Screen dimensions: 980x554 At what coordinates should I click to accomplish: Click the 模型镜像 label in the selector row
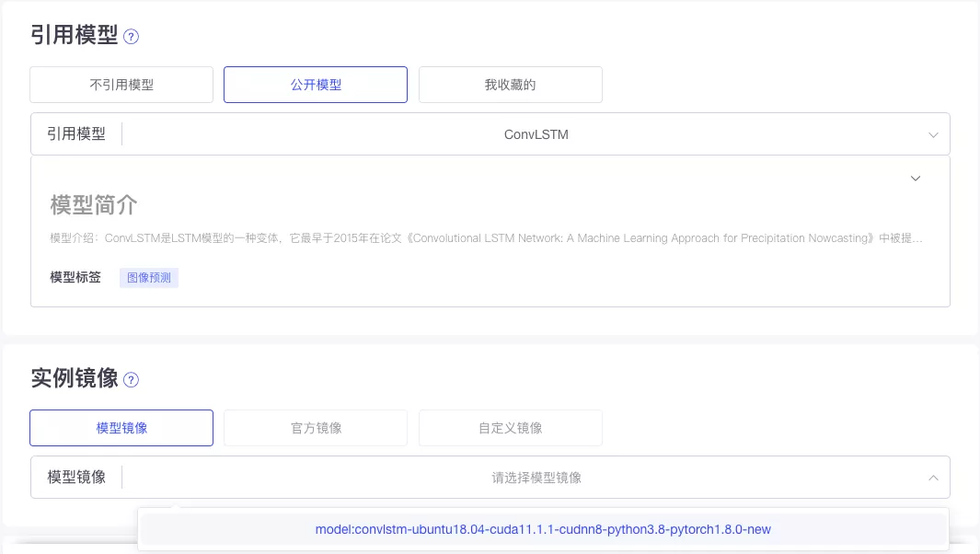point(77,477)
